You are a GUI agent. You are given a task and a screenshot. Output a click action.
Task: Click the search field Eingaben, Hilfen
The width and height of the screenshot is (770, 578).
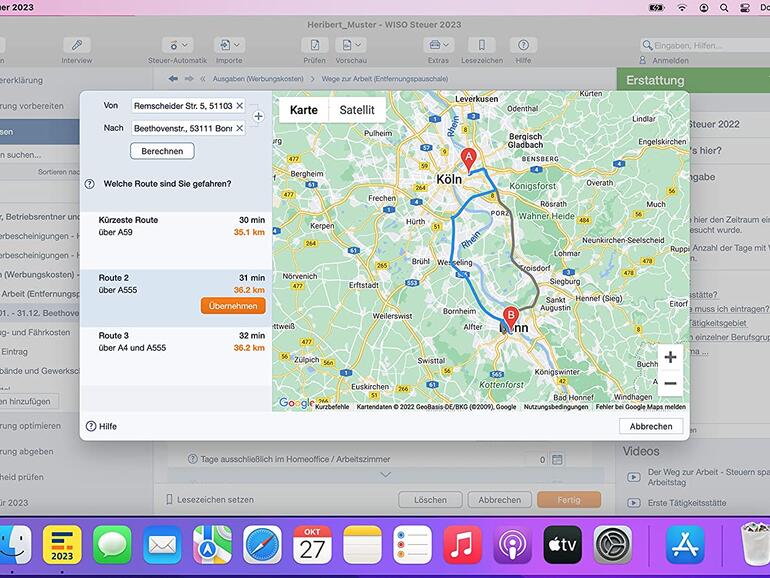tap(705, 45)
